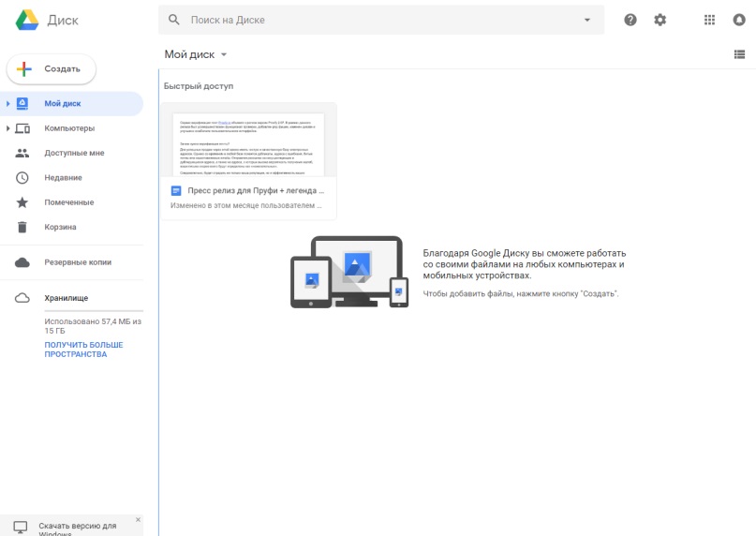Click the storage usage progress bar
Viewport: 756px width, 536px height.
click(x=94, y=311)
